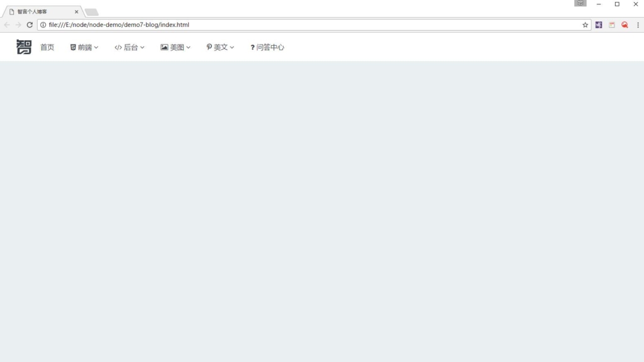
Task: View site info icon in address bar
Action: click(43, 25)
